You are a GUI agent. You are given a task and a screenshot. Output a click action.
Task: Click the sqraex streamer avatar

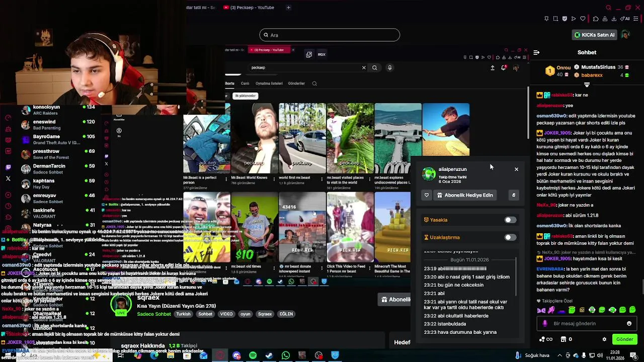[x=121, y=305]
